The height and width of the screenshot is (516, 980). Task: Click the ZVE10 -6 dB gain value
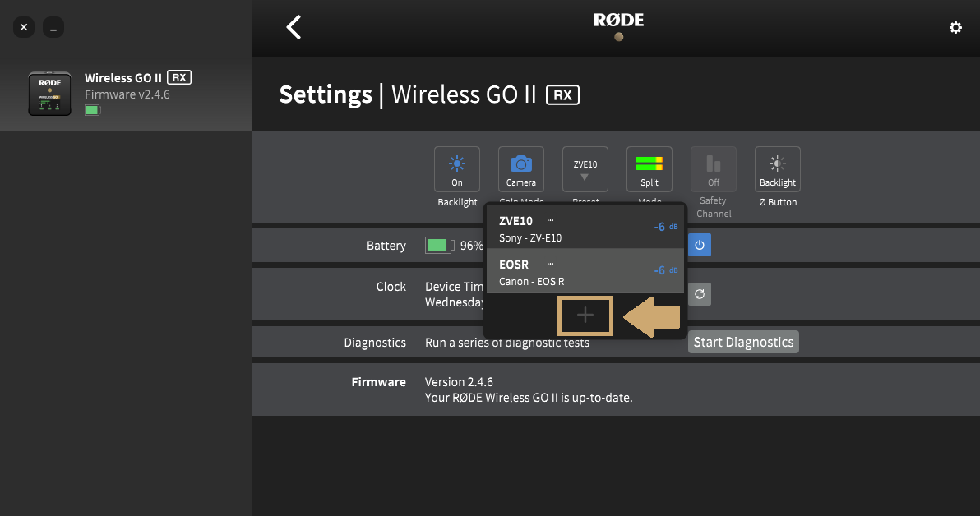(x=666, y=227)
